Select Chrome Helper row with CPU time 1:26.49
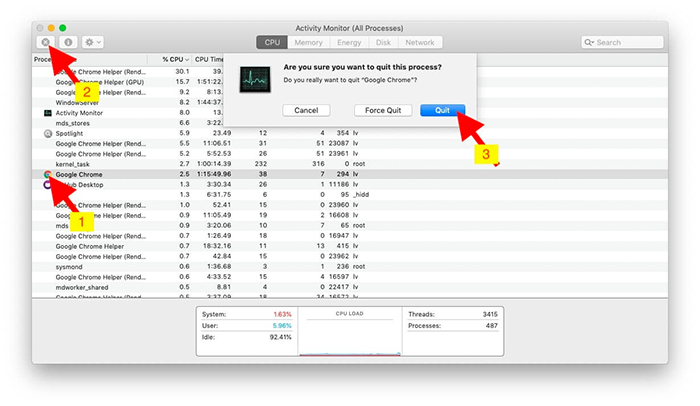 pyautogui.click(x=350, y=236)
